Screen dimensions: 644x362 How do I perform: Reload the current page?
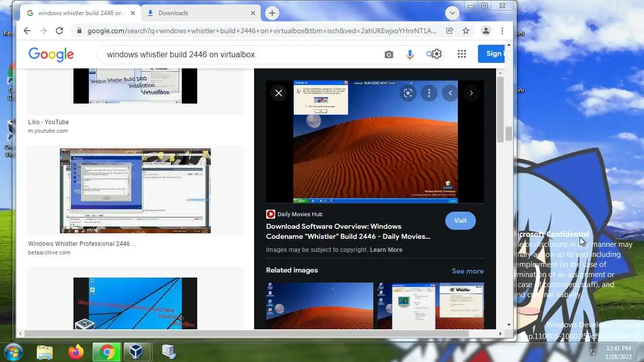pyautogui.click(x=59, y=31)
